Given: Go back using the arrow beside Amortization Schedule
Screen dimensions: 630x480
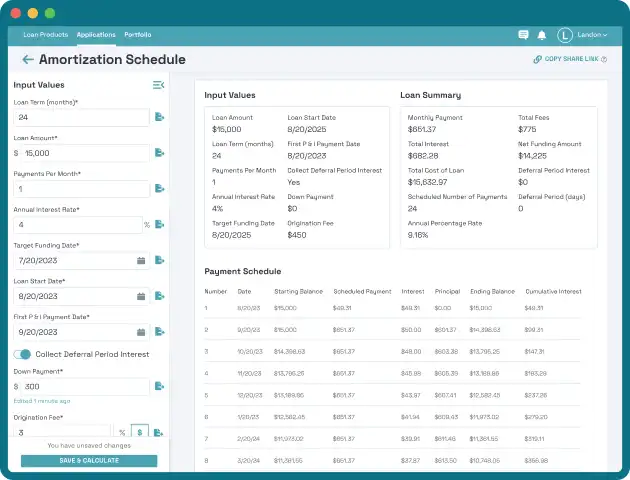Looking at the screenshot, I should point(28,60).
